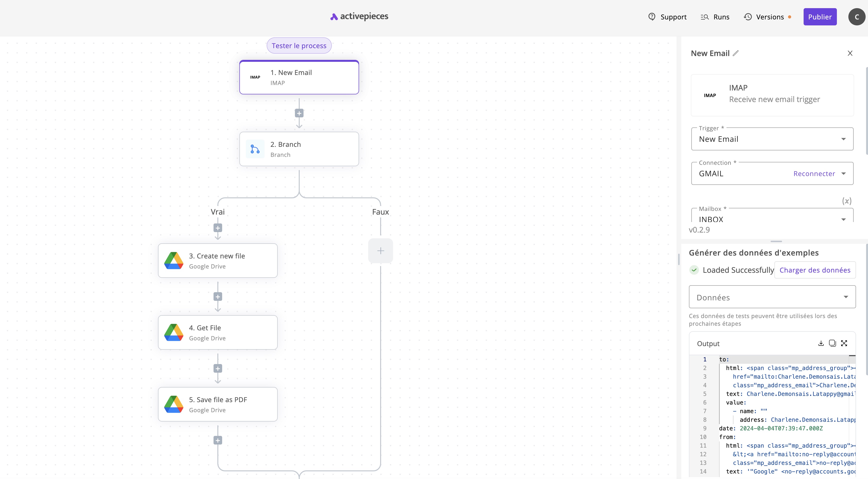Click the Publier button
Image resolution: width=868 pixels, height=479 pixels.
[820, 17]
